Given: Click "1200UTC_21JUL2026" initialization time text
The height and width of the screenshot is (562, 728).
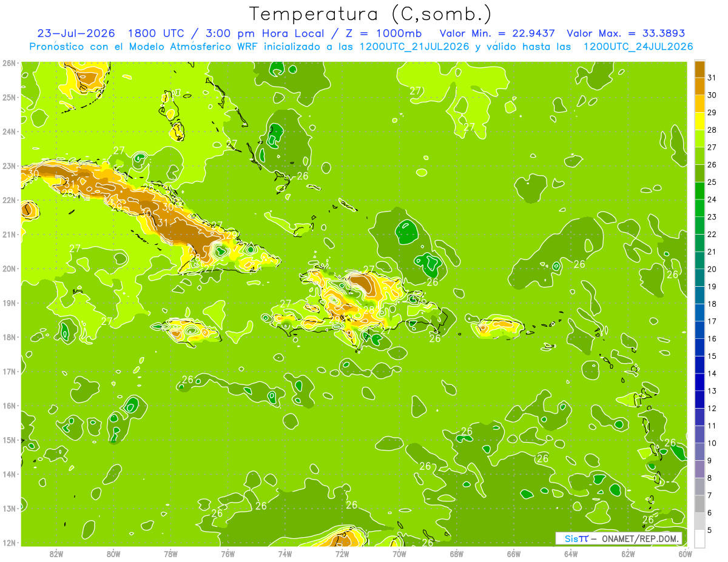Looking at the screenshot, I should (x=414, y=47).
